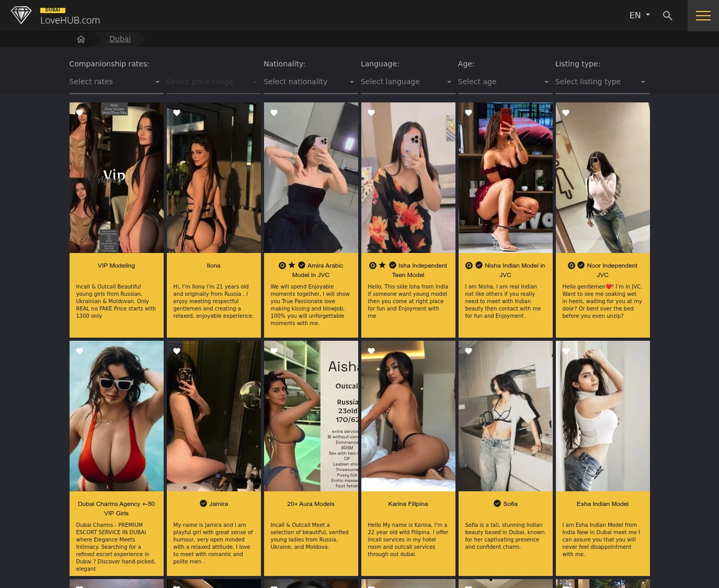Click the heart icon on VIP Modeling card
The height and width of the screenshot is (588, 719).
(79, 113)
